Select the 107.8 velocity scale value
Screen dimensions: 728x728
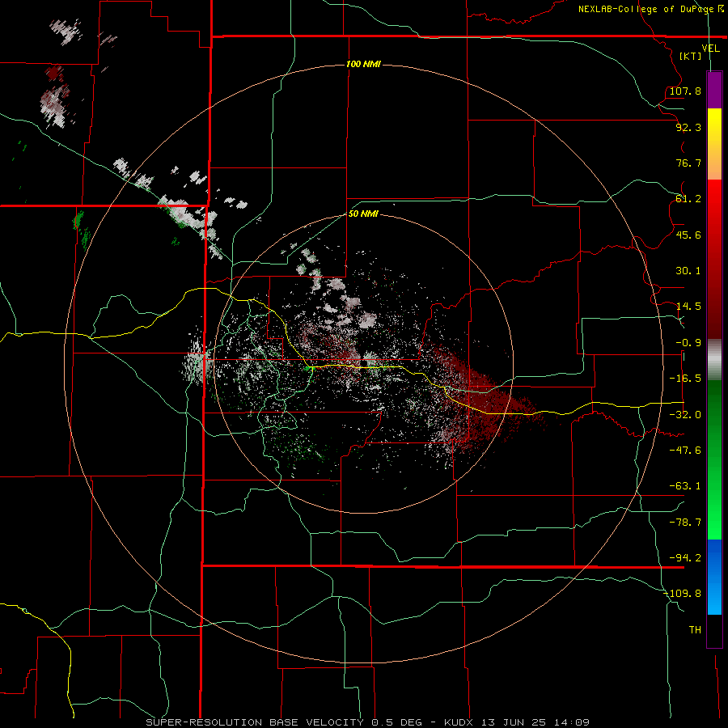click(685, 91)
